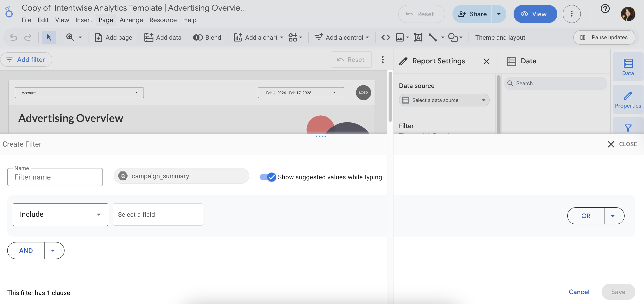Open the Include condition dropdown
The image size is (644, 304).
[60, 214]
